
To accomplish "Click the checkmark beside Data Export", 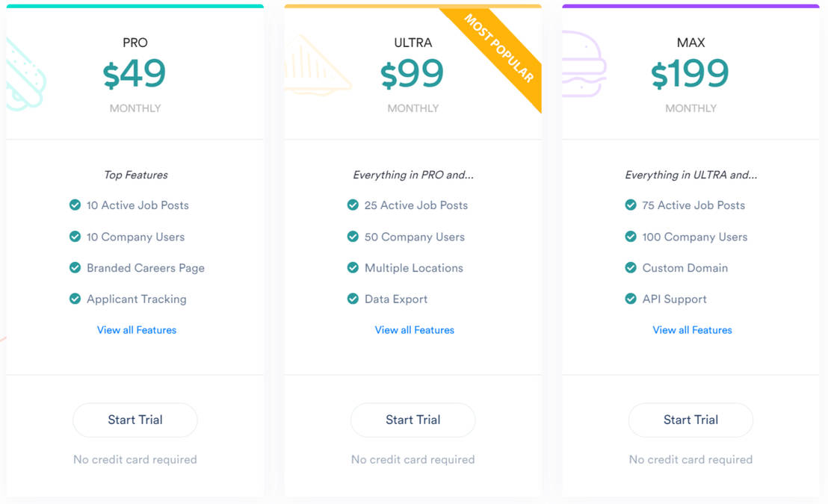I will [x=353, y=299].
